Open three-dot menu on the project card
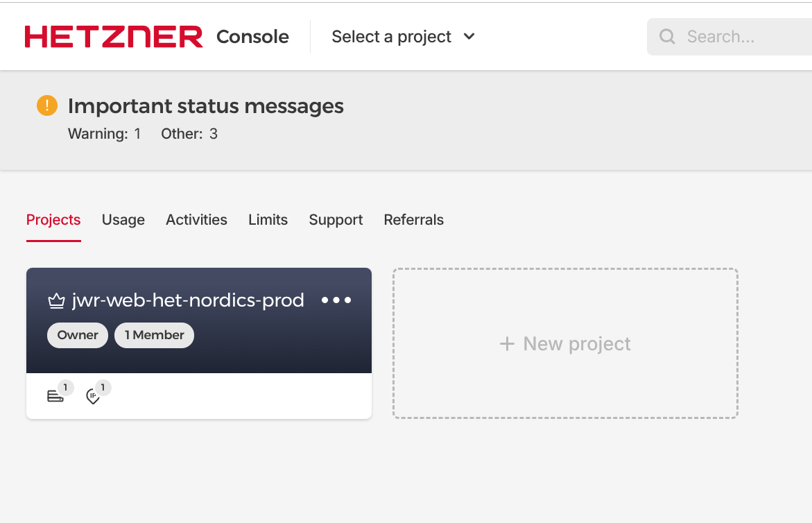 (x=336, y=300)
